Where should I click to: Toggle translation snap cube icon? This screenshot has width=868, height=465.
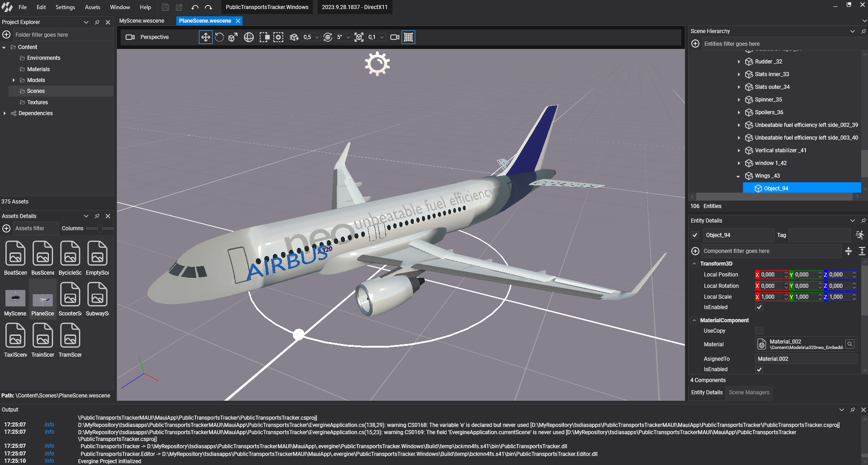[x=294, y=37]
